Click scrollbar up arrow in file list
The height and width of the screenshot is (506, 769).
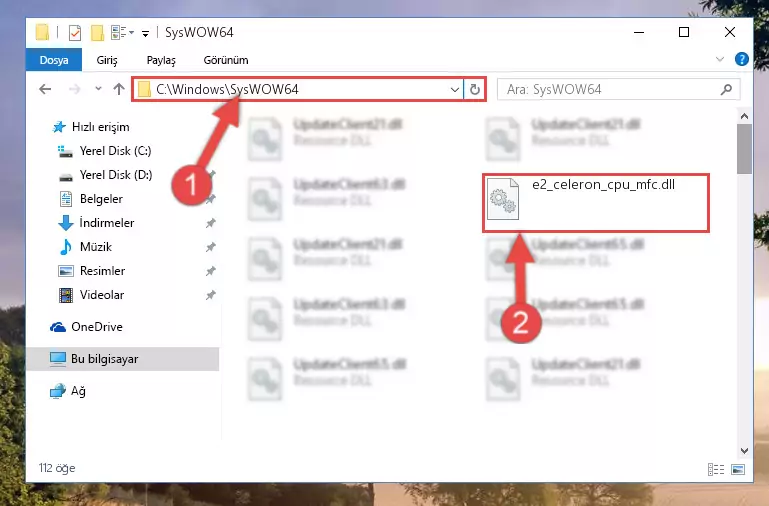[x=744, y=116]
